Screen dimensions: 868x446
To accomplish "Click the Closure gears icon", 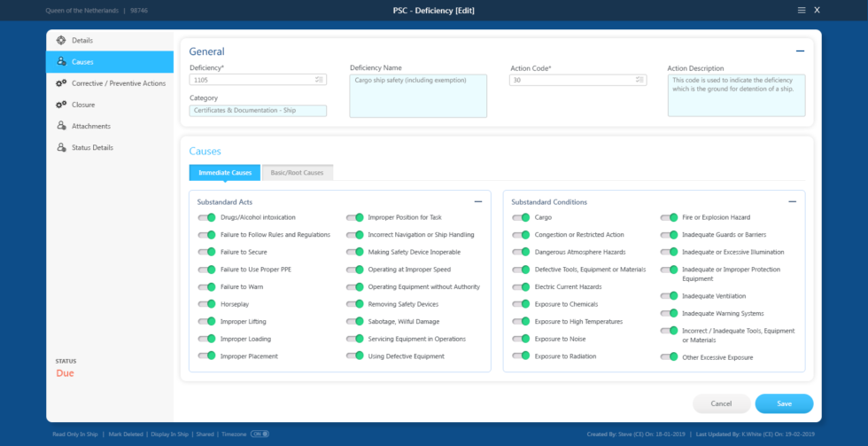I will [60, 105].
